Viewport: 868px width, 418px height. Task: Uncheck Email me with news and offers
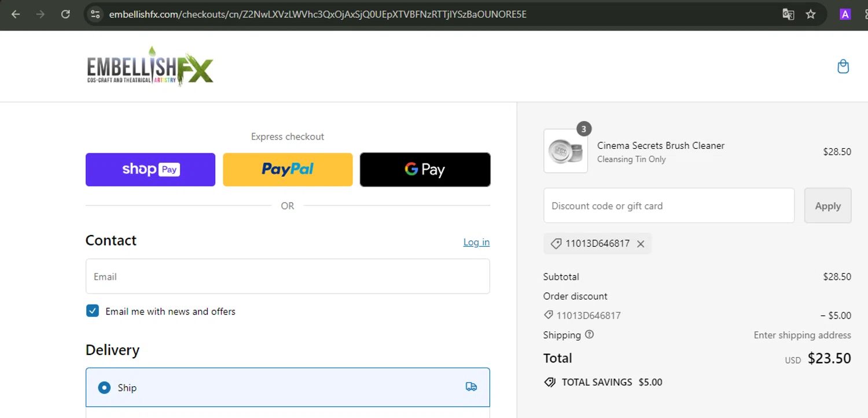click(93, 311)
